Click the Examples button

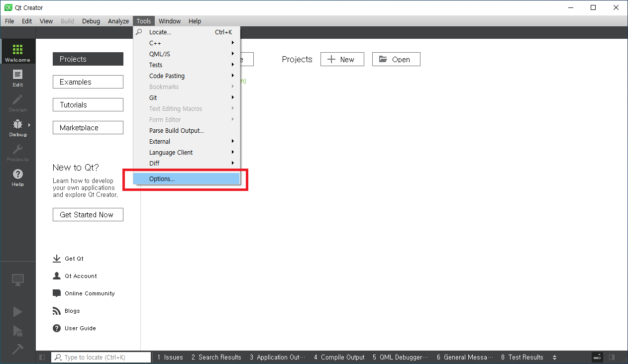pyautogui.click(x=88, y=82)
